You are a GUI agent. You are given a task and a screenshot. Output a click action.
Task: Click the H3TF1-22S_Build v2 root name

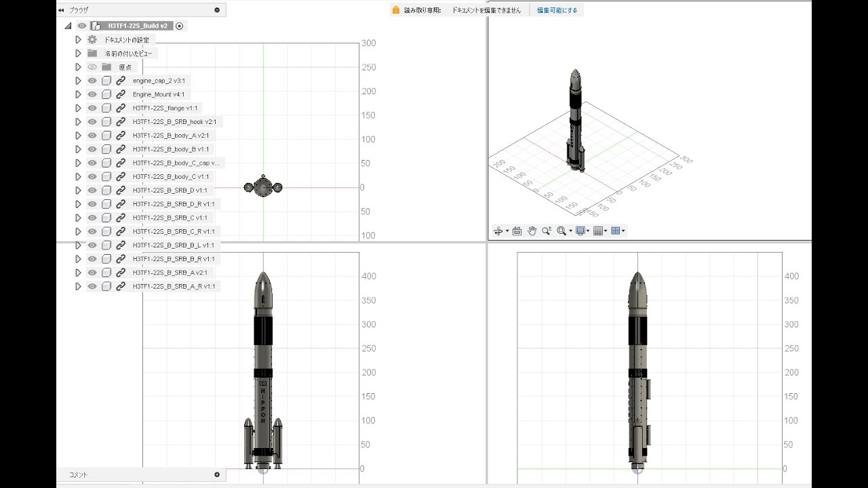138,26
